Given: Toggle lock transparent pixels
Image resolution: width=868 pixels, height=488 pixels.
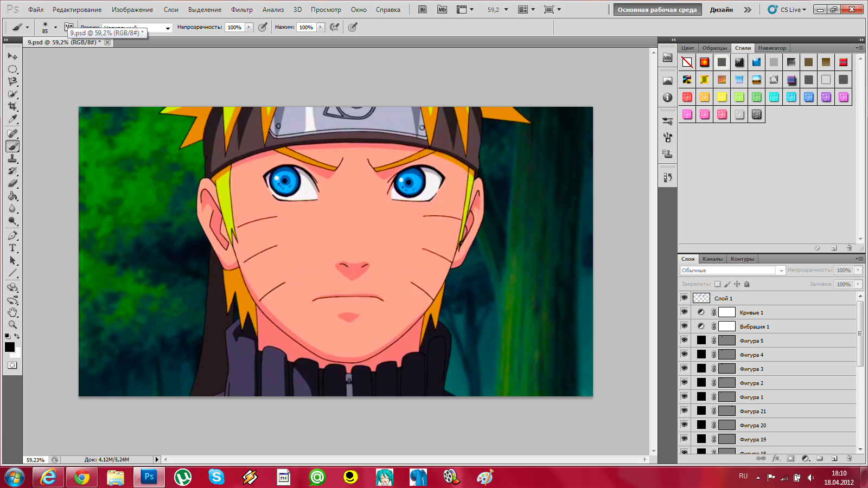Looking at the screenshot, I should click(717, 284).
